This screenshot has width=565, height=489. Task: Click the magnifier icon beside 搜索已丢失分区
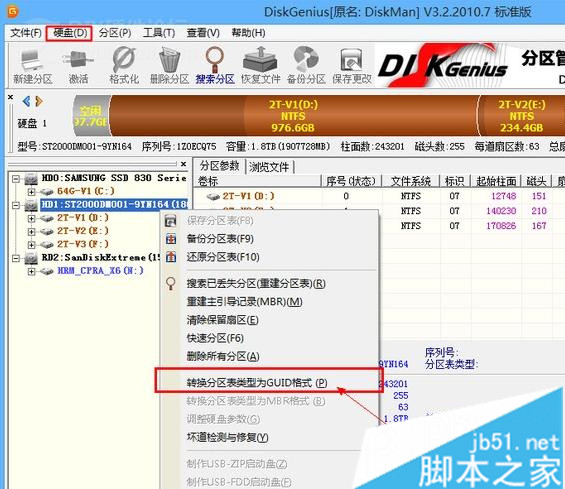[x=170, y=284]
